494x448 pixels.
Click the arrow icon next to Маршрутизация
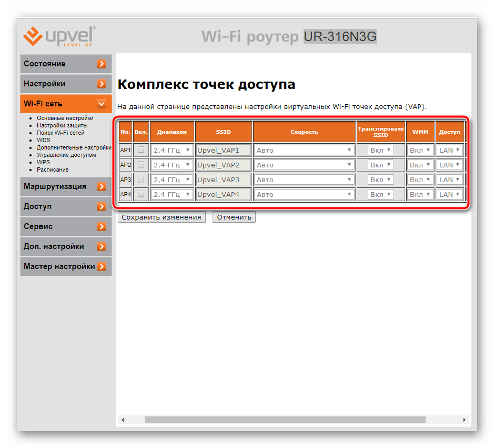click(102, 187)
